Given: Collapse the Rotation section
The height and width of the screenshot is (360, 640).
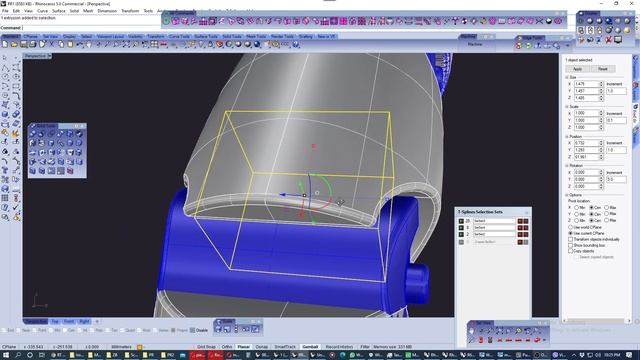Looking at the screenshot, I should click(567, 166).
